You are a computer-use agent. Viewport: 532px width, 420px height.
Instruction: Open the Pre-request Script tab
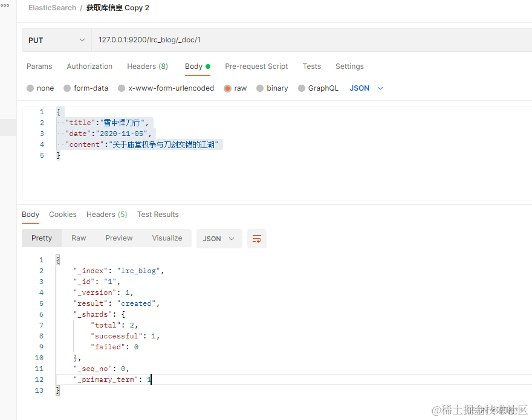(x=256, y=66)
